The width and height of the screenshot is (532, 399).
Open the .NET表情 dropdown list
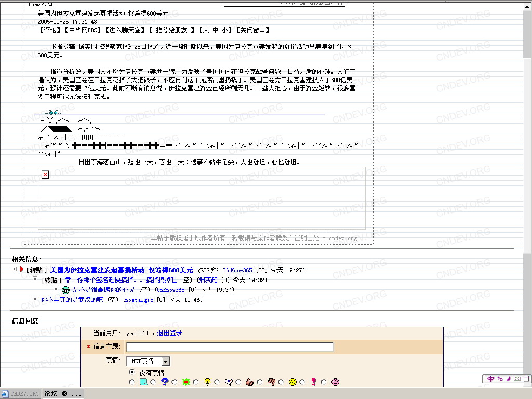coord(148,362)
